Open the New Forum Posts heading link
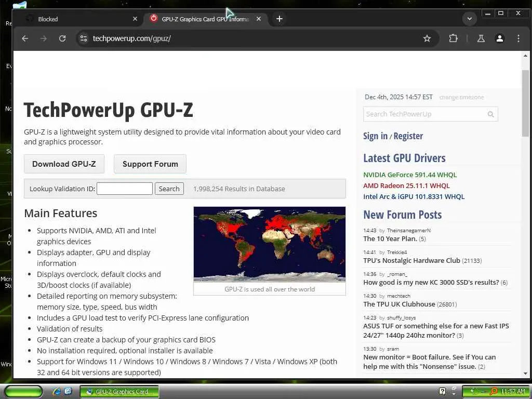This screenshot has width=532, height=399. 403,215
